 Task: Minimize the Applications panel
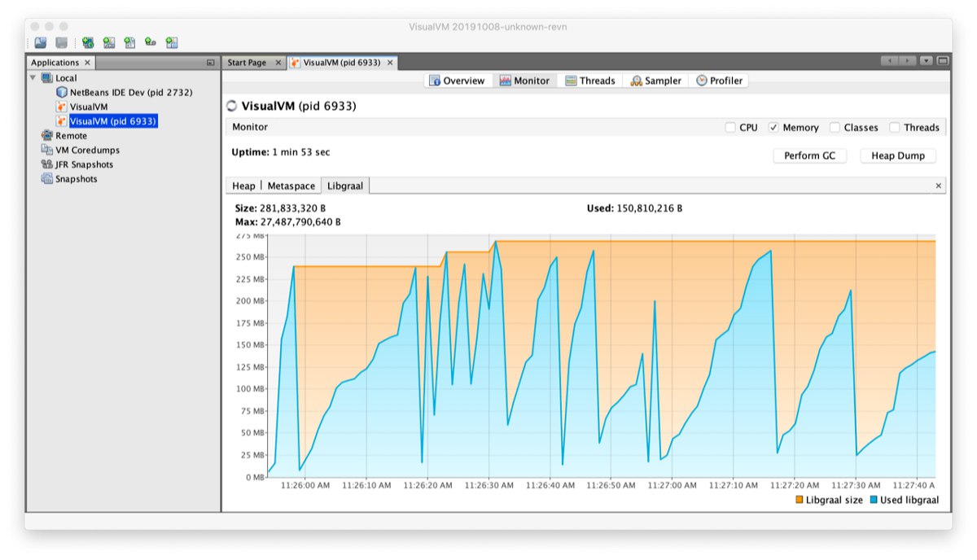(210, 63)
